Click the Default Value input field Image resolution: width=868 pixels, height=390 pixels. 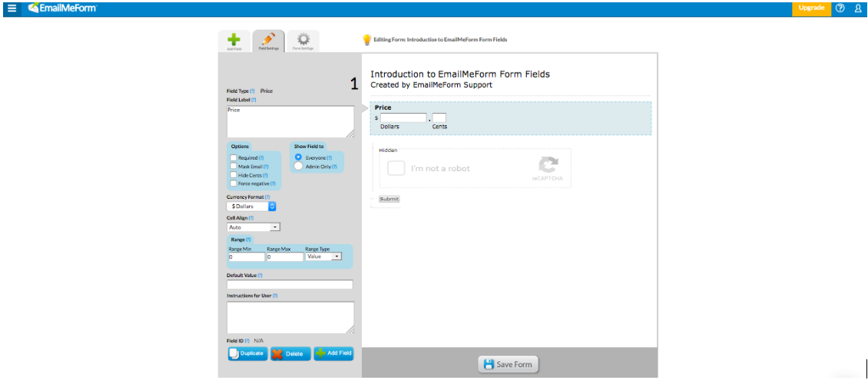(290, 284)
